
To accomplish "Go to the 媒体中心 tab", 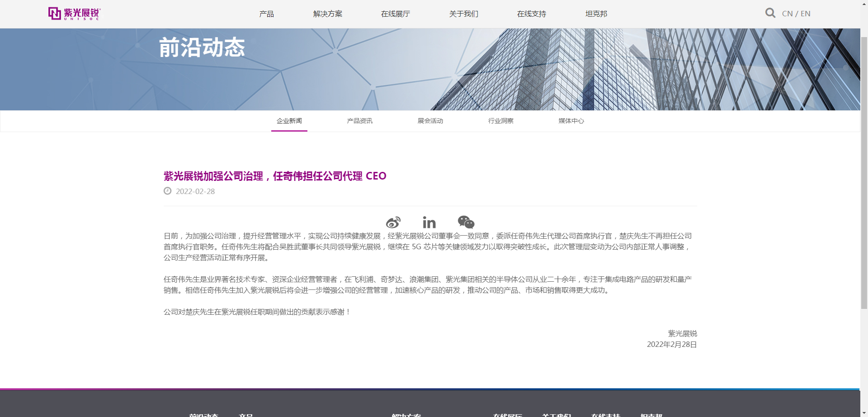I will (x=571, y=121).
